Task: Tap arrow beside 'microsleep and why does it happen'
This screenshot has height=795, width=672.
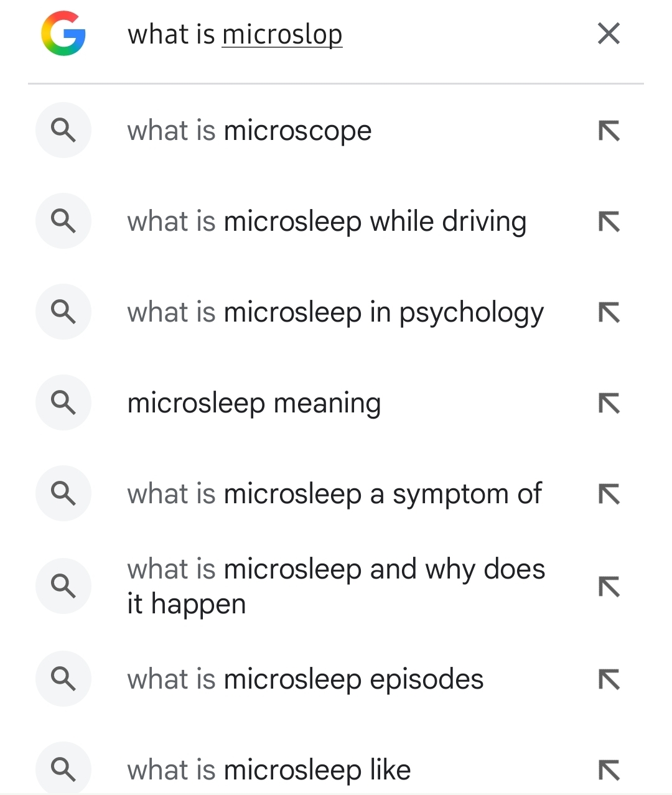Action: (x=609, y=586)
